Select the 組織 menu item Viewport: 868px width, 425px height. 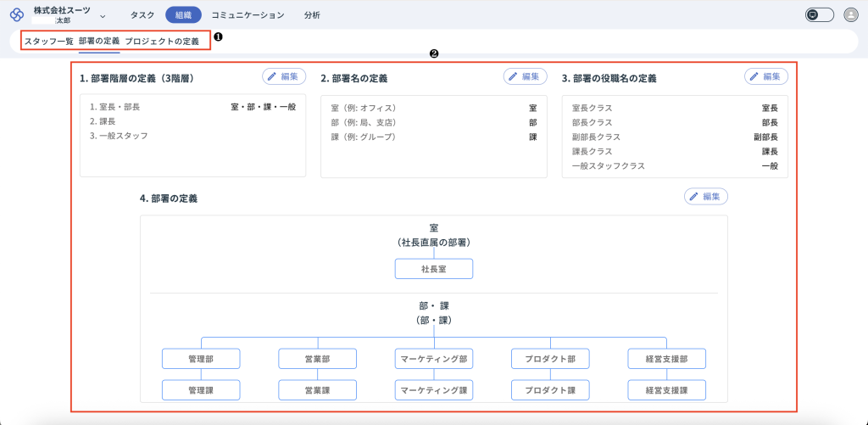pyautogui.click(x=183, y=14)
